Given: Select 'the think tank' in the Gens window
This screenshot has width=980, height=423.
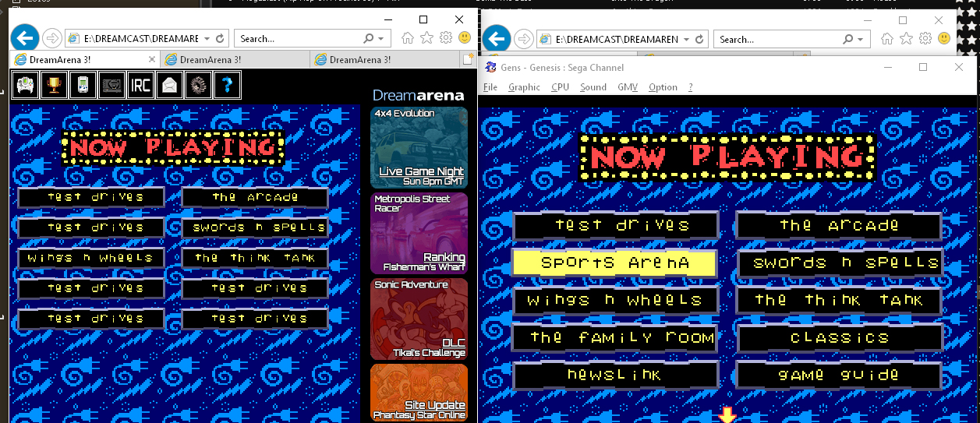Looking at the screenshot, I should [840, 300].
